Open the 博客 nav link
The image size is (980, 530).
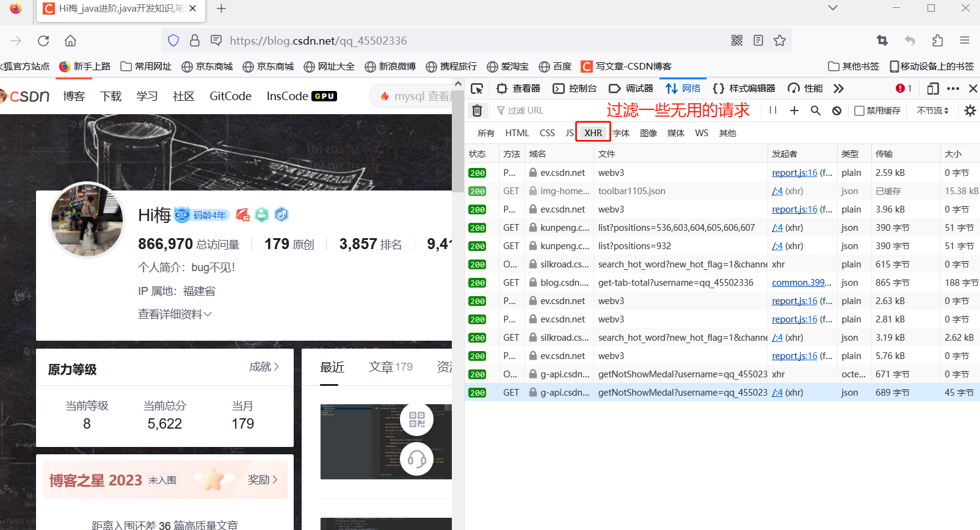74,96
